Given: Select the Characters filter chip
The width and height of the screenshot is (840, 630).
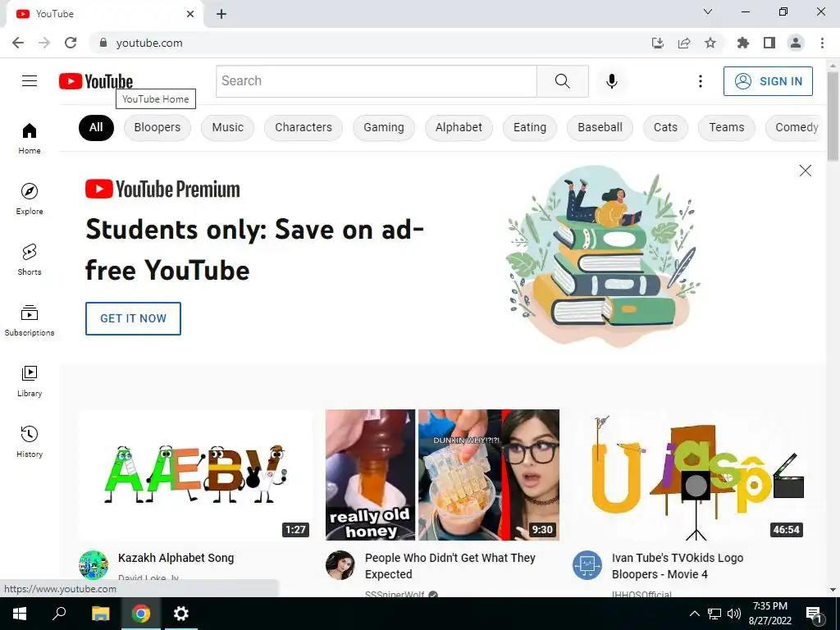Looking at the screenshot, I should point(304,127).
